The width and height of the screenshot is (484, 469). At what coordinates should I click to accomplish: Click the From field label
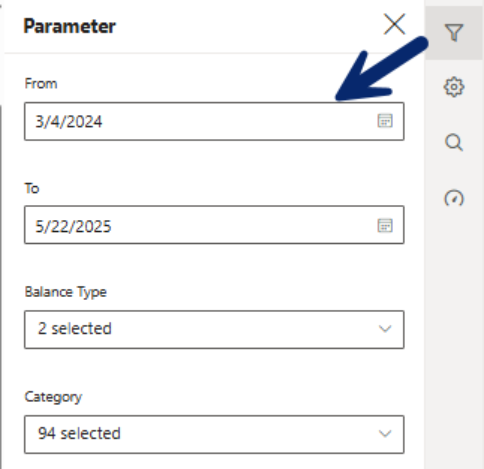pyautogui.click(x=41, y=83)
